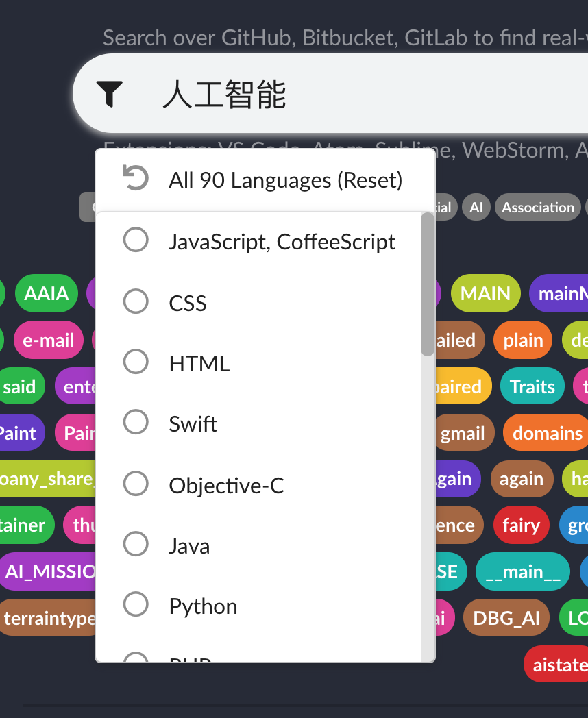Click the e-mail tag
Viewport: 588px width, 718px height.
coord(48,340)
